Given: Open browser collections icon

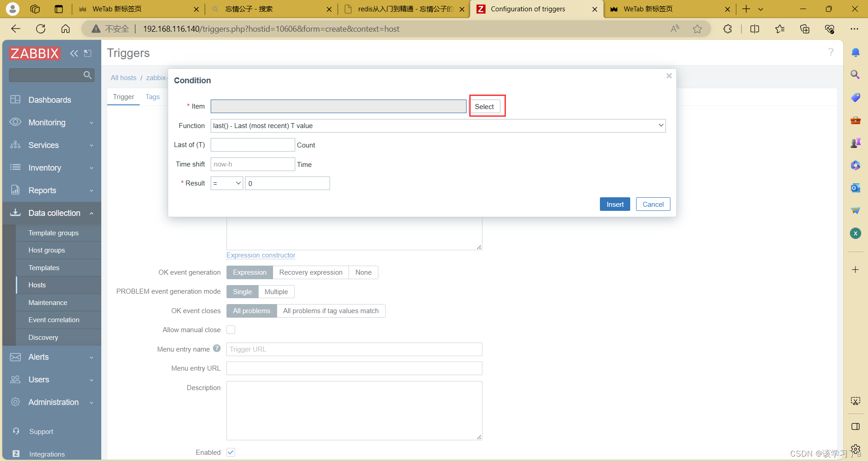Looking at the screenshot, I should coord(805,29).
